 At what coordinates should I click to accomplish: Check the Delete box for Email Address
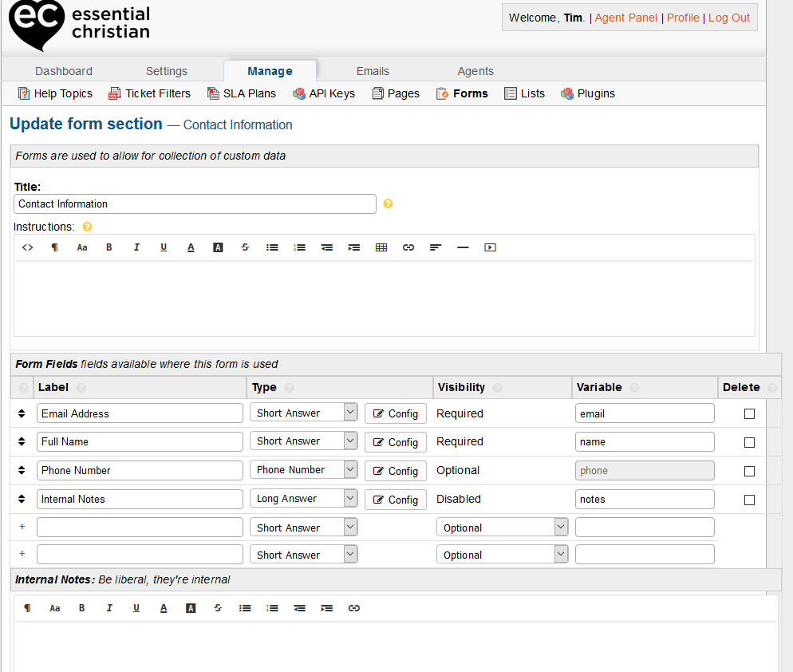tap(749, 413)
